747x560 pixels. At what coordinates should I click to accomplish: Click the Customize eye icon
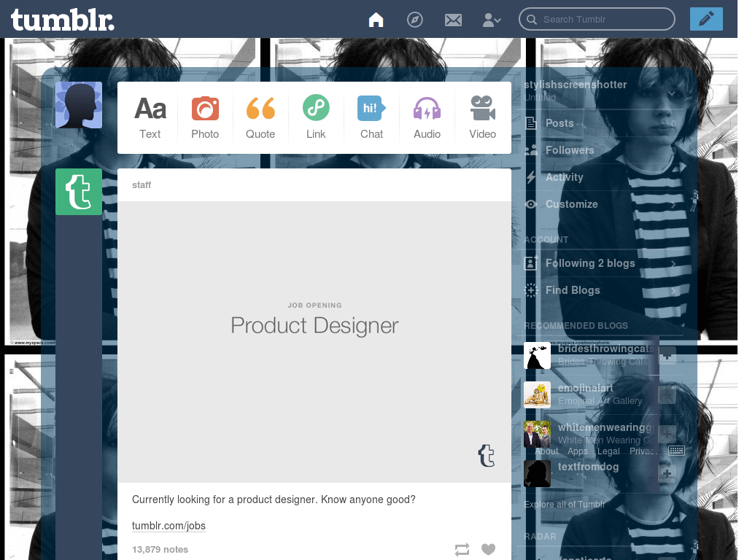531,204
